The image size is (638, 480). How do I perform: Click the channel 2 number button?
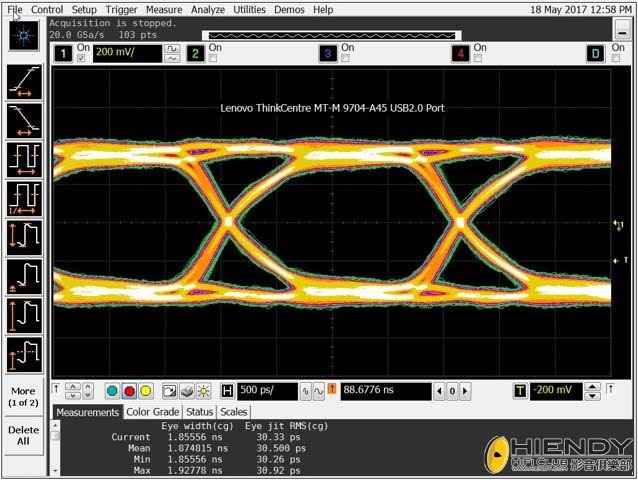coord(195,54)
